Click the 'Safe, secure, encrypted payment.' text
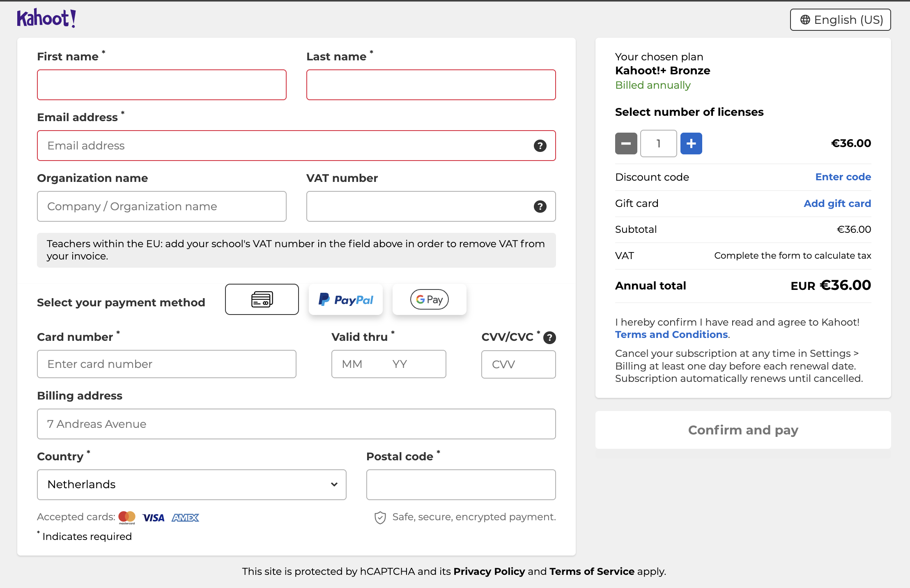Screen dimensions: 910x588 (x=474, y=517)
